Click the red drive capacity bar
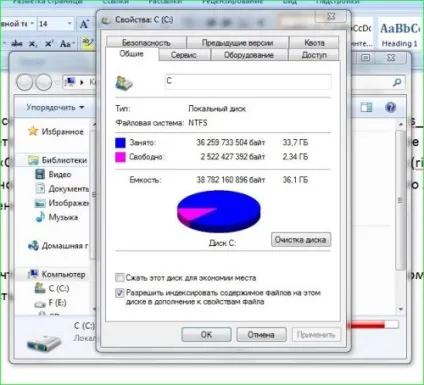Screen dimensions: 424x385 coord(373,325)
